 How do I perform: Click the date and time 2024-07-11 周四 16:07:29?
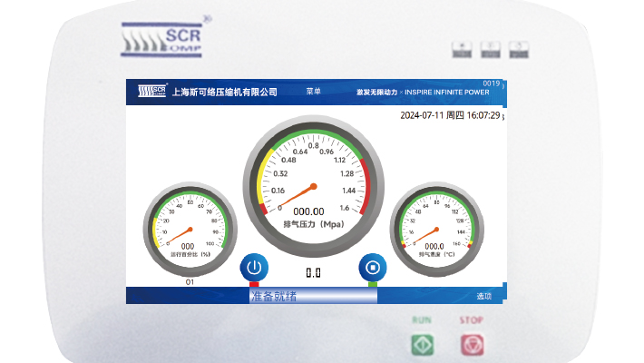(450, 115)
